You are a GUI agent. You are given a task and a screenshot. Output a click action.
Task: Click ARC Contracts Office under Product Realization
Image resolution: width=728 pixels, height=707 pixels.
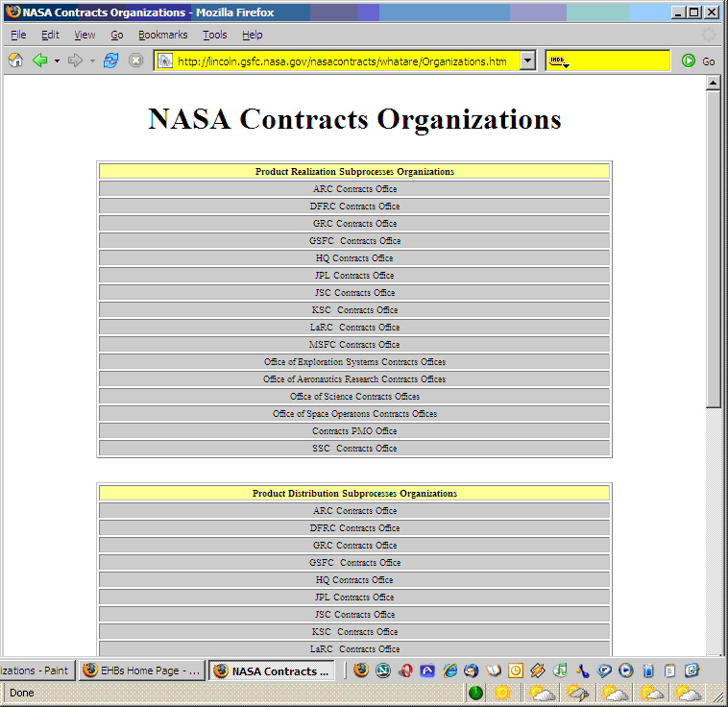pyautogui.click(x=354, y=188)
